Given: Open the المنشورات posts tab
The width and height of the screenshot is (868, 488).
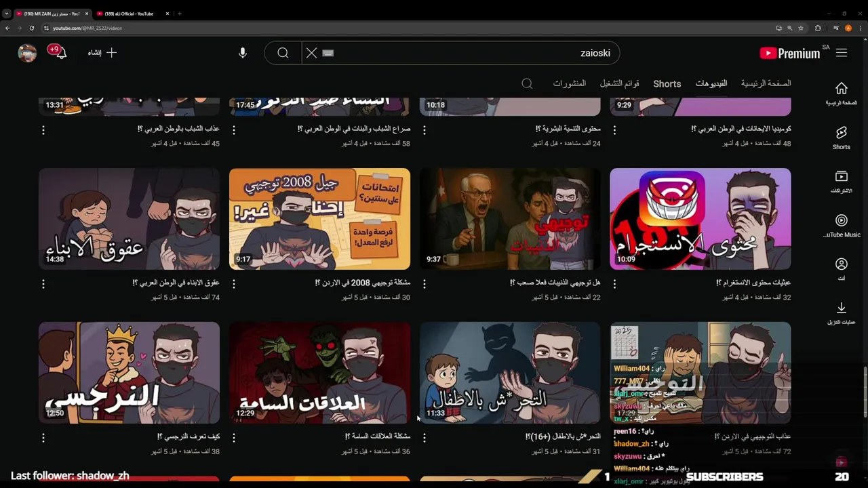Looking at the screenshot, I should coord(570,83).
